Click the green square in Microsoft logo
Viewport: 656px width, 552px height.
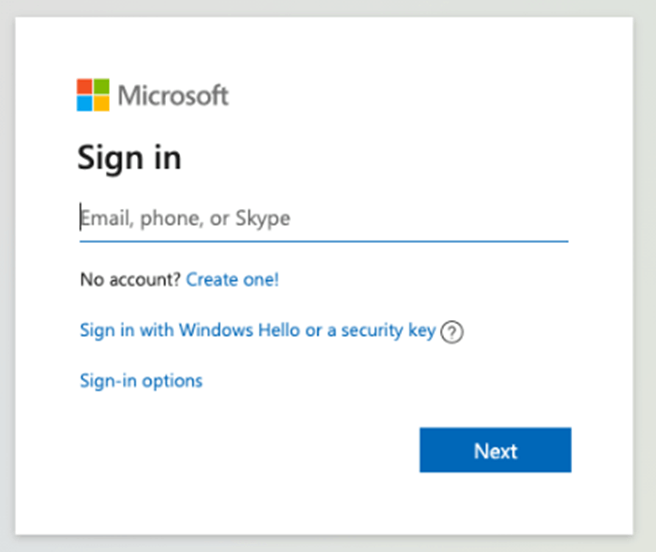point(102,86)
